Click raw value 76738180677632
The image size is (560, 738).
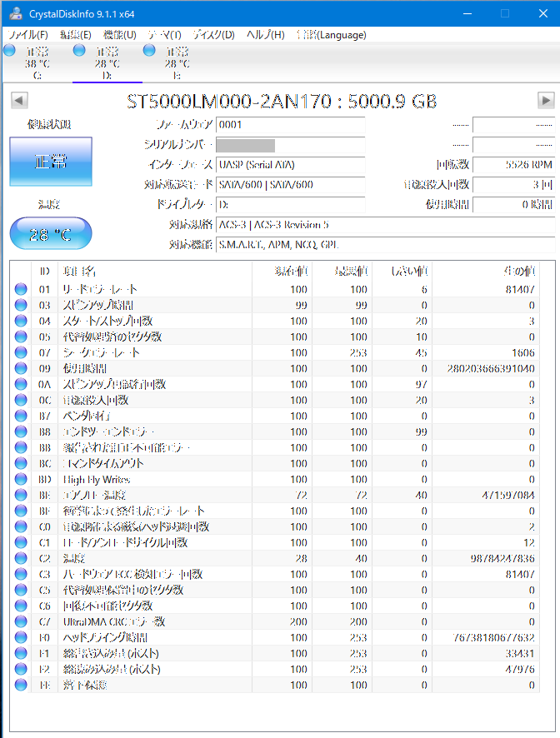[493, 637]
